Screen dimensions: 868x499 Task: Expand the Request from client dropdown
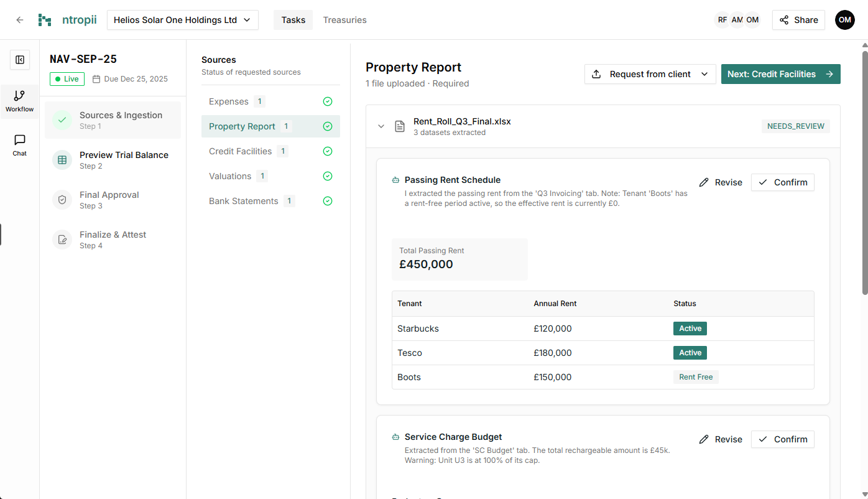click(x=650, y=74)
